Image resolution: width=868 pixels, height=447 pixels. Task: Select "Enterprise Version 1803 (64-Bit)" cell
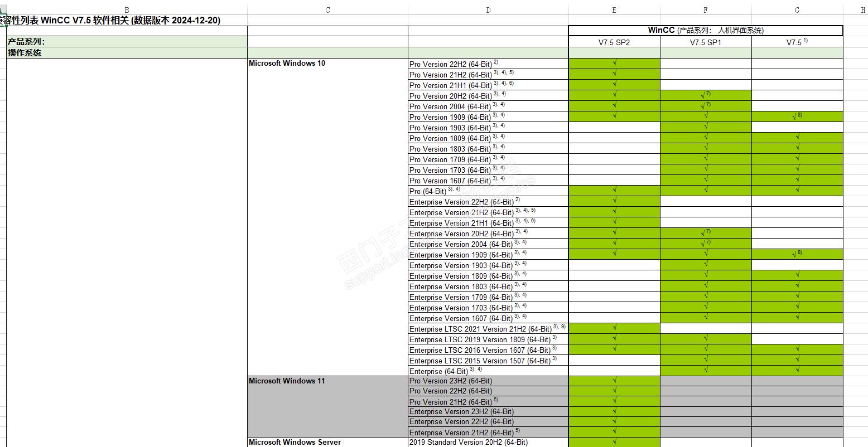[x=488, y=286]
